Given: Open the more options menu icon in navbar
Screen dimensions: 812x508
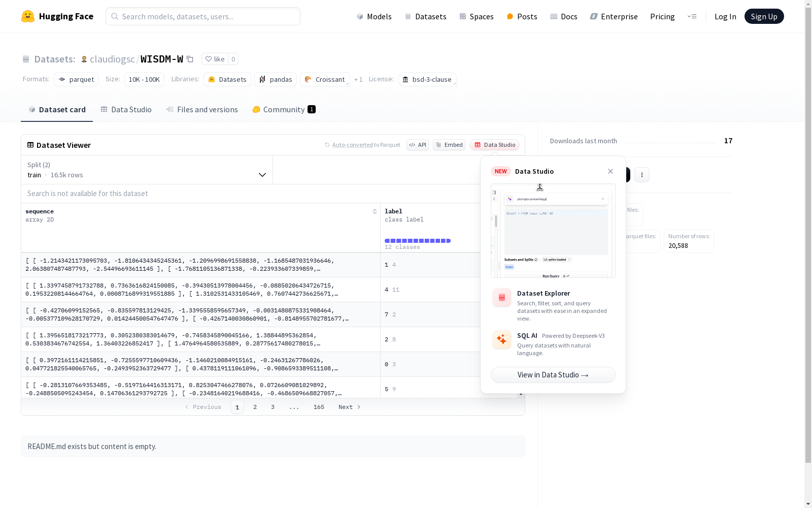Looking at the screenshot, I should (692, 16).
